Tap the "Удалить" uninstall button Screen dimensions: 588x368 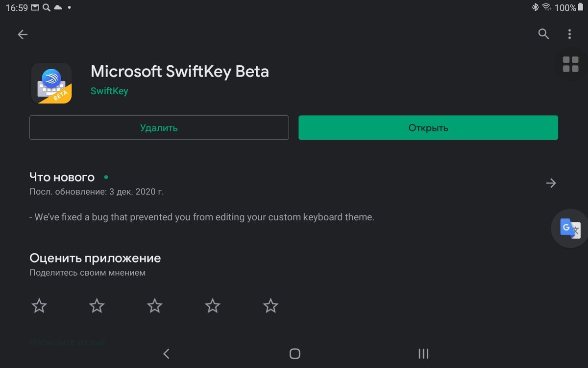pyautogui.click(x=159, y=128)
